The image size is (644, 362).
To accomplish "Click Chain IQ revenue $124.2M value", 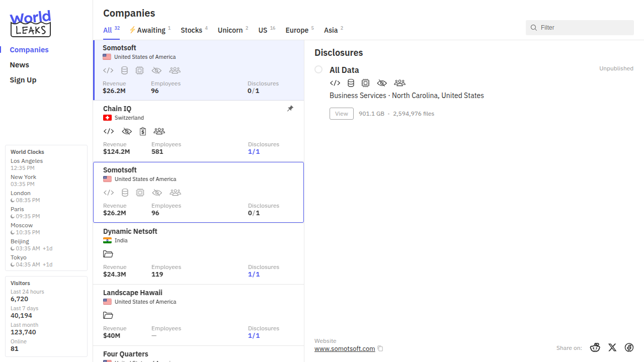I will 117,151.
